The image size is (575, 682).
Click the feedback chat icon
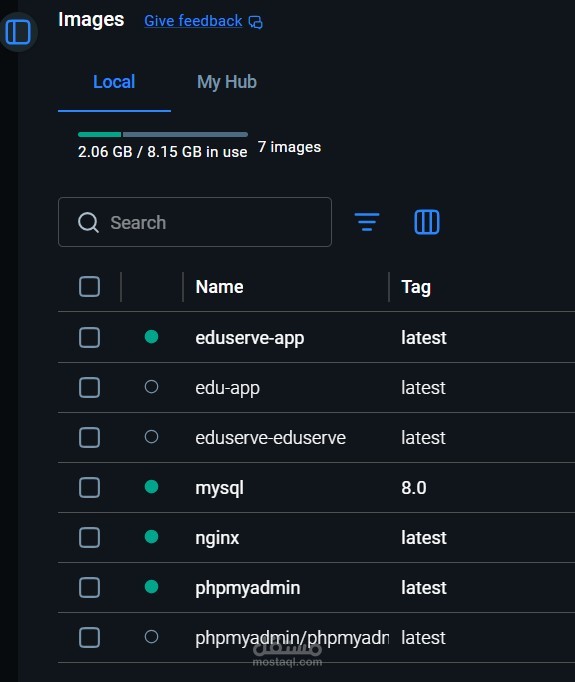(255, 22)
